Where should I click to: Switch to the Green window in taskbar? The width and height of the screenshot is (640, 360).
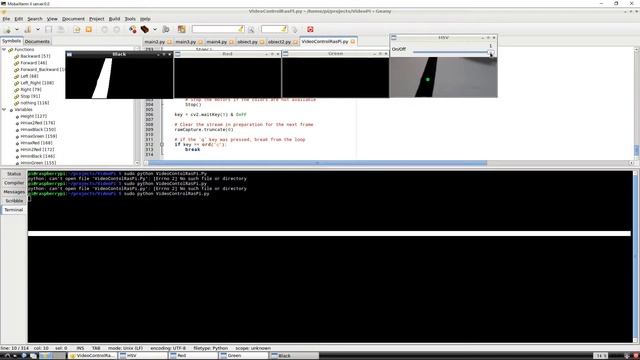[244, 356]
